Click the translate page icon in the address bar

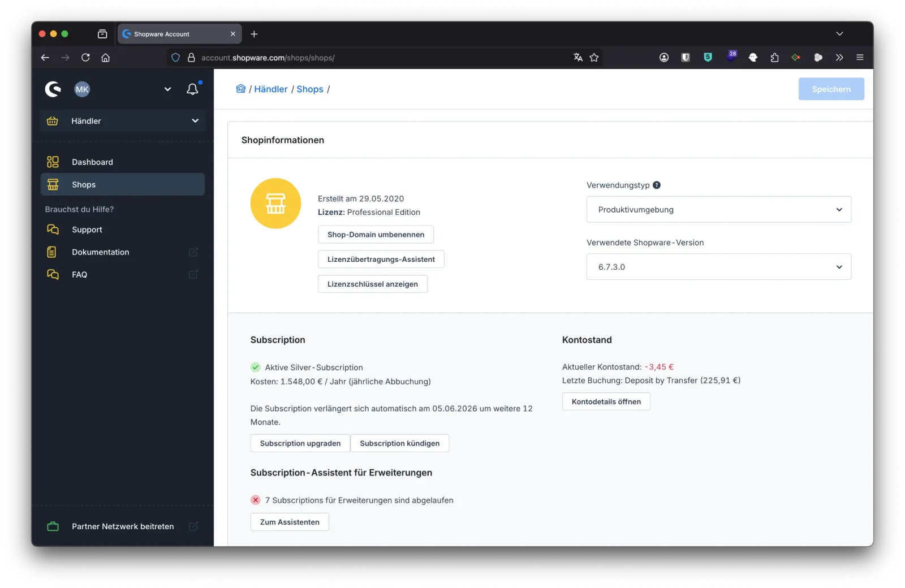pyautogui.click(x=578, y=57)
